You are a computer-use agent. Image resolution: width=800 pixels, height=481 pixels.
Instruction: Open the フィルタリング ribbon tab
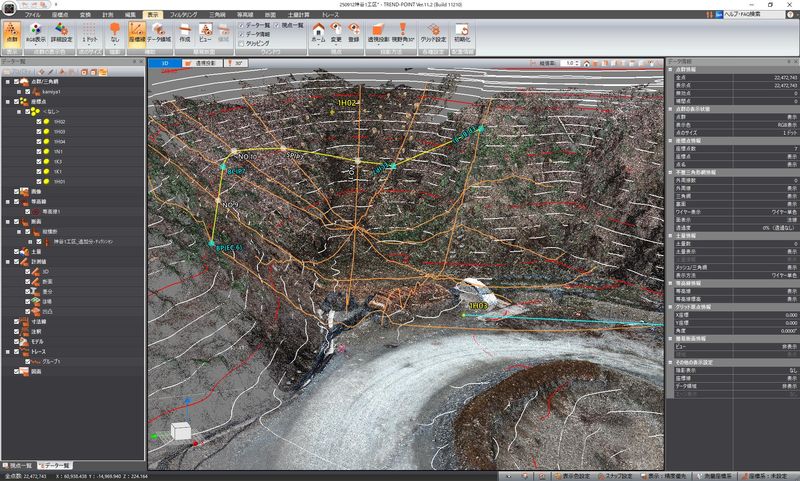[x=183, y=16]
